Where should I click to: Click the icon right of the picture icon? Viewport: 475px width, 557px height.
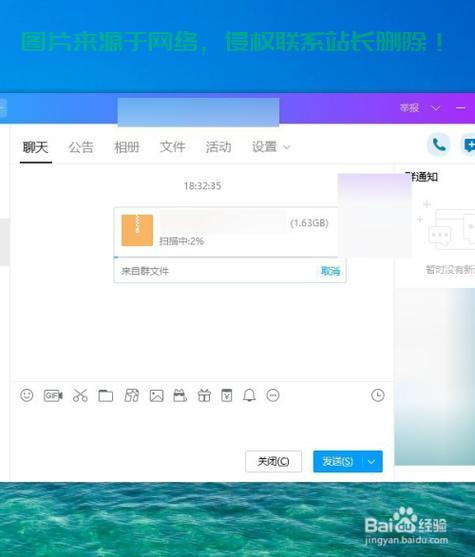(x=180, y=395)
